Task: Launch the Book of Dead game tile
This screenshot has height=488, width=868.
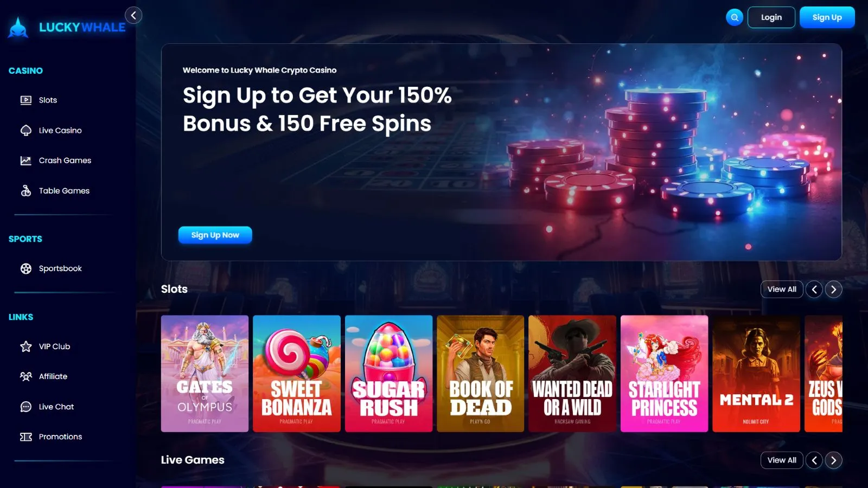Action: (x=481, y=374)
